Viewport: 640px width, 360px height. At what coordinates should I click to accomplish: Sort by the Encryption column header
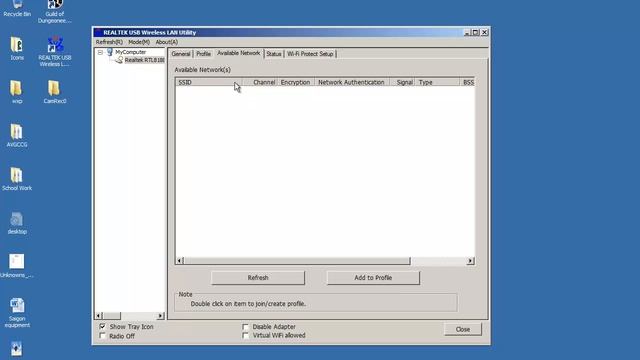296,82
